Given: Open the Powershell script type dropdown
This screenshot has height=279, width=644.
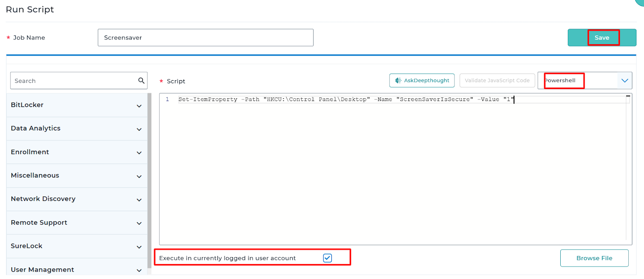Looking at the screenshot, I should tap(624, 81).
